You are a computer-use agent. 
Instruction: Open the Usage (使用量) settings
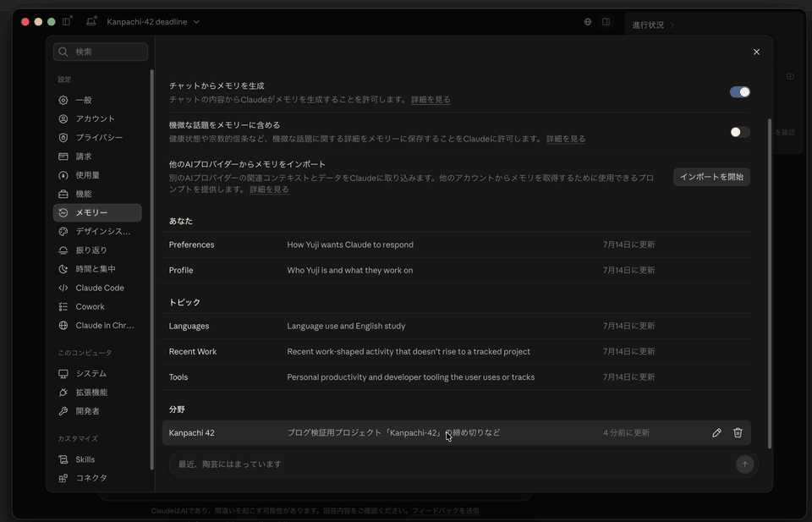(x=96, y=175)
